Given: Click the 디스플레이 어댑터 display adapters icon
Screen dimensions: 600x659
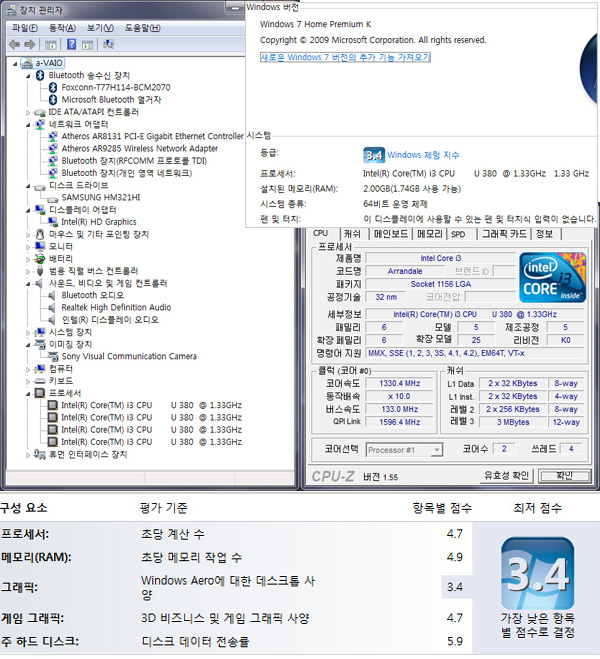Looking at the screenshot, I should pyautogui.click(x=40, y=210).
